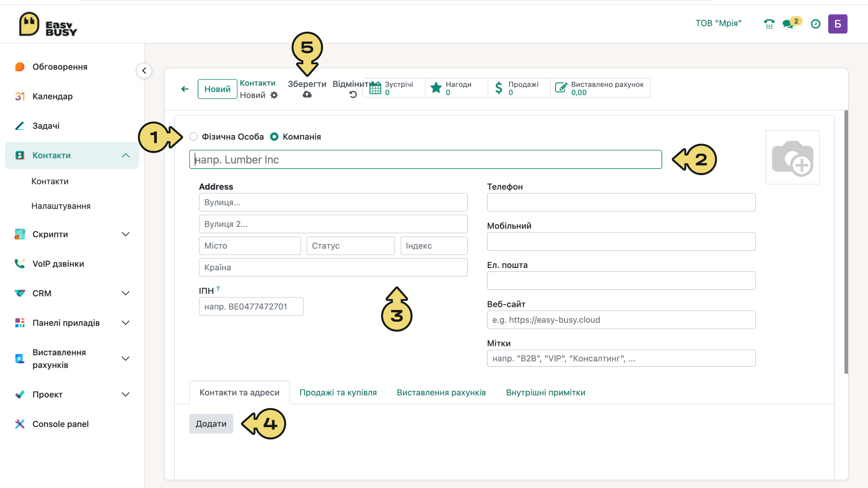
Task: Focus the Ел. пошта input field
Action: (621, 281)
